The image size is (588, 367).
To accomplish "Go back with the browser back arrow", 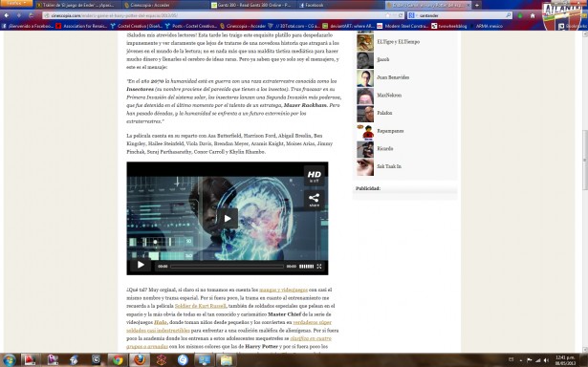I will point(7,15).
